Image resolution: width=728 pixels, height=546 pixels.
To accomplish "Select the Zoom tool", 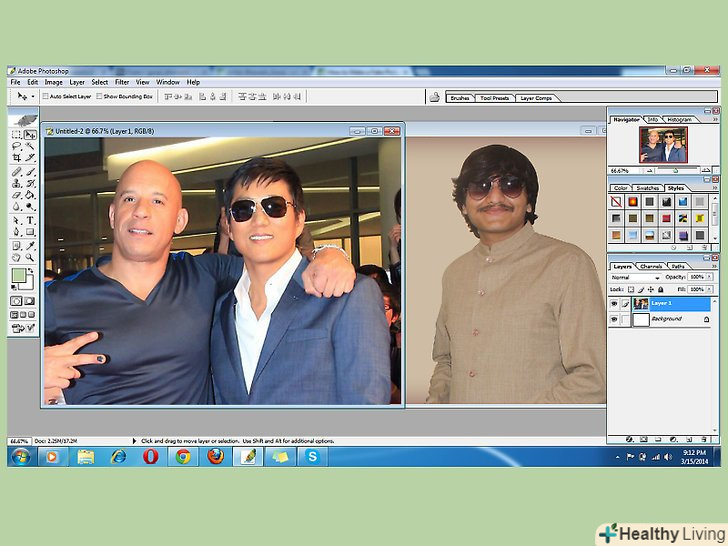I will 30,257.
